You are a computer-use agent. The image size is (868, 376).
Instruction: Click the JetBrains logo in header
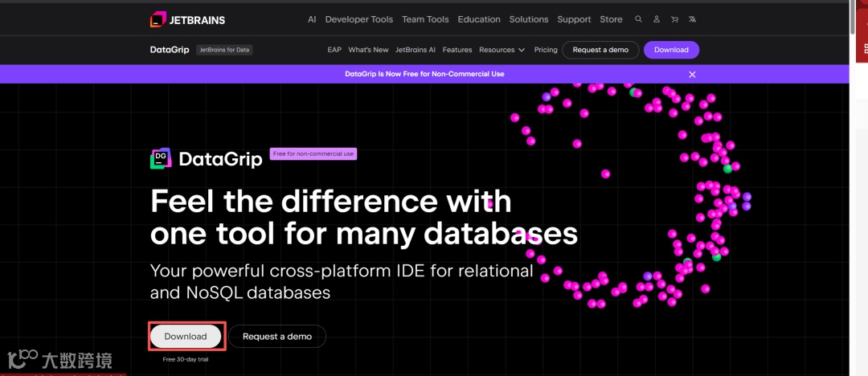coord(187,19)
